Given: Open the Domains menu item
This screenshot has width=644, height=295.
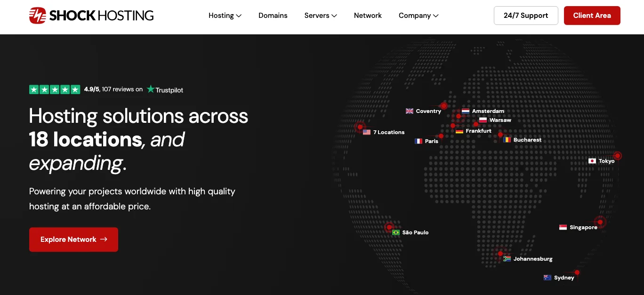Looking at the screenshot, I should [x=273, y=16].
